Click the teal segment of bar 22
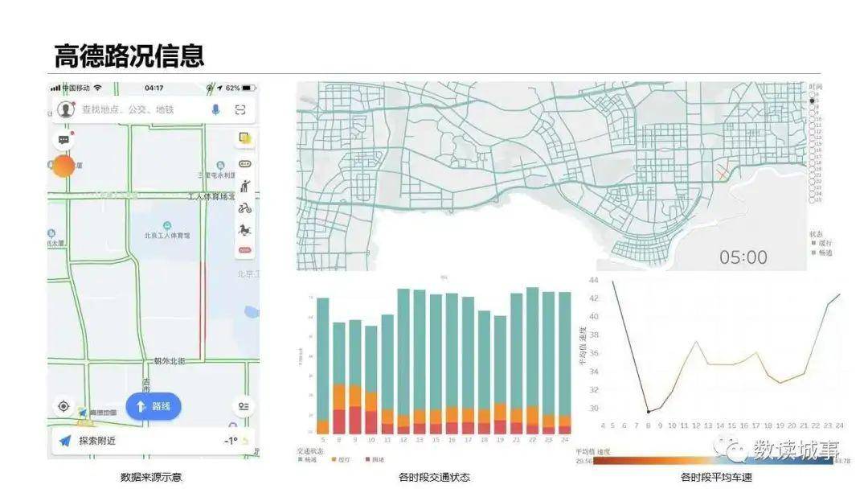This screenshot has width=868, height=489. tap(533, 347)
